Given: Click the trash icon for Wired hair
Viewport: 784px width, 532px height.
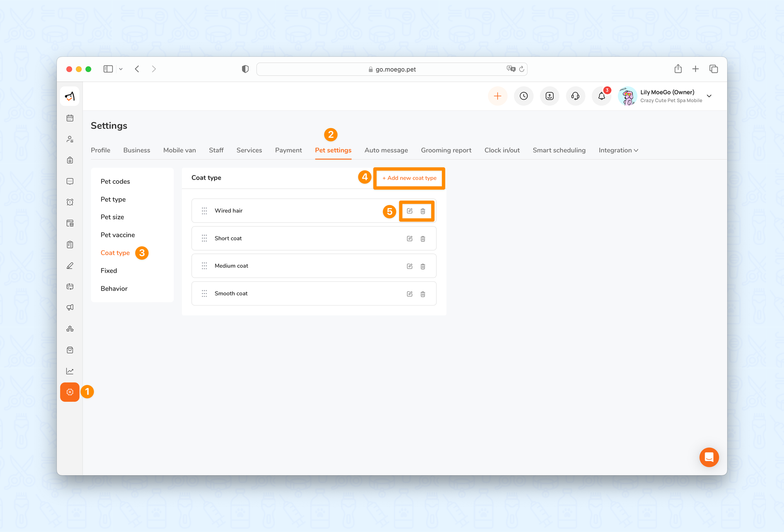Looking at the screenshot, I should (423, 211).
